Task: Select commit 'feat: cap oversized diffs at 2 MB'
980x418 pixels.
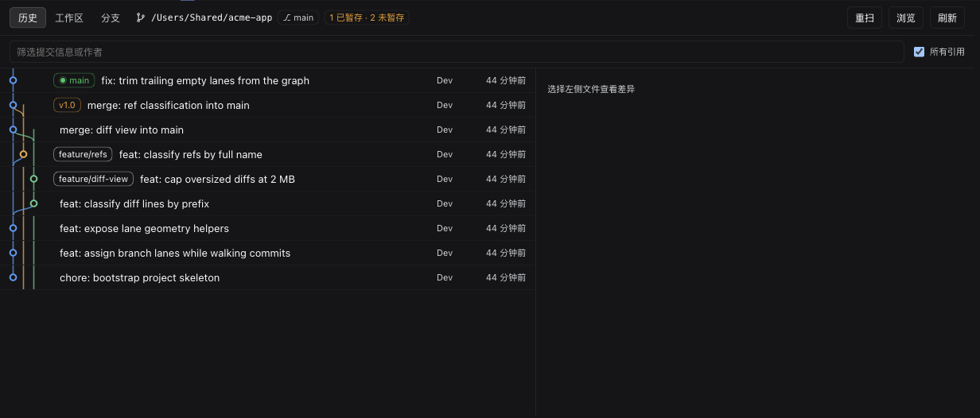Action: 267,179
